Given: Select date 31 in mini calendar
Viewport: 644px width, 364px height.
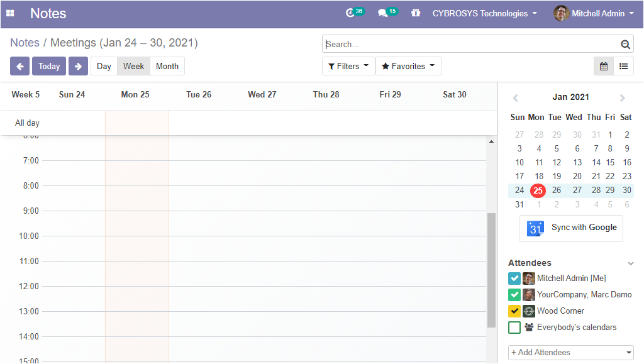Looking at the screenshot, I should click(x=519, y=204).
